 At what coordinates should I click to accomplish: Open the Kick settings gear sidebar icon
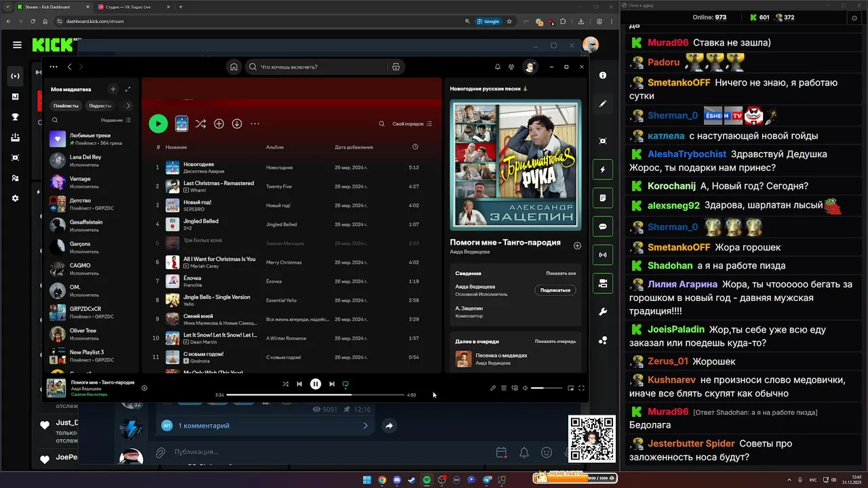point(15,198)
